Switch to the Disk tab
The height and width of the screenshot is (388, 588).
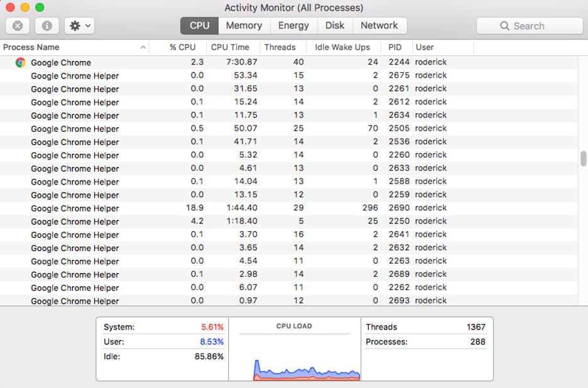(335, 26)
